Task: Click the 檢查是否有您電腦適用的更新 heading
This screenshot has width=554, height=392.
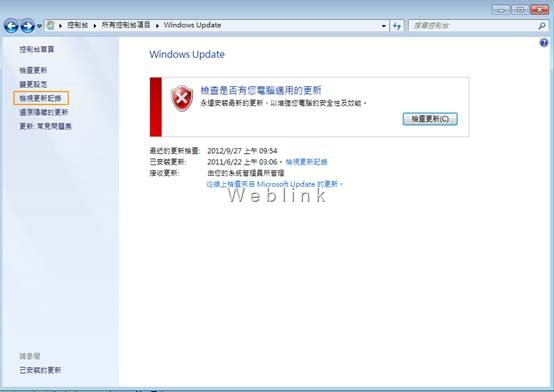Action: 261,90
